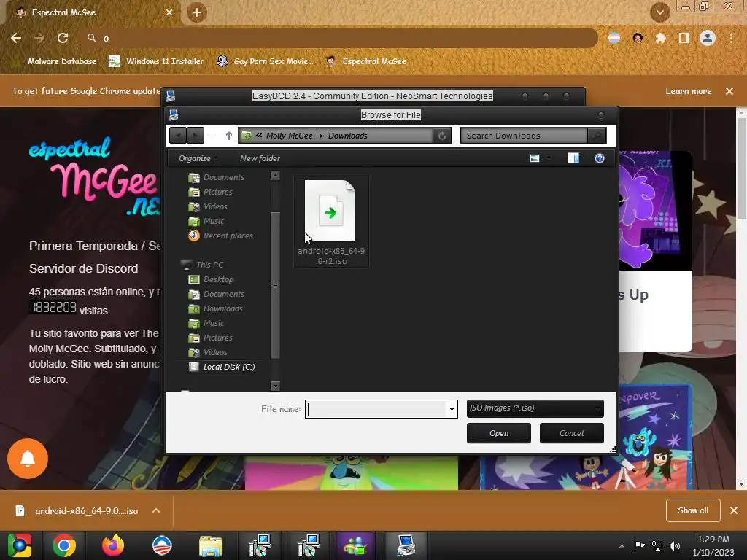This screenshot has height=560, width=747.
Task: Select android-x86_64-9.0-r2.iso file
Action: (331, 222)
